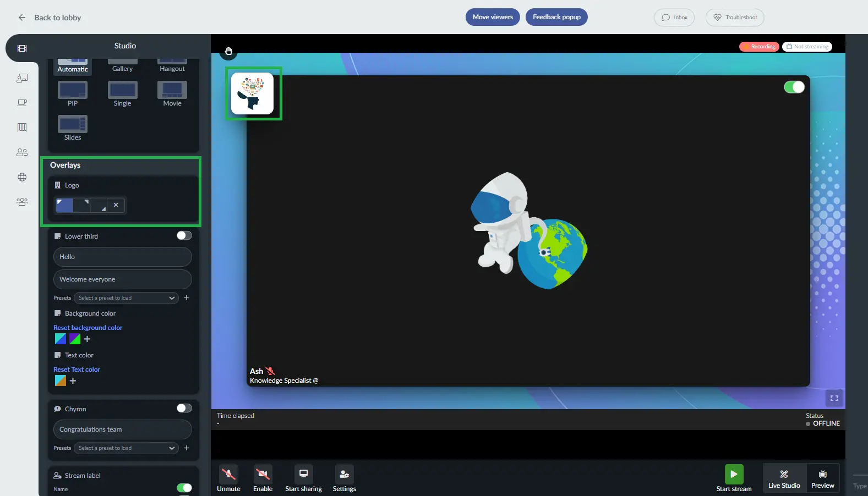Click the logo overlay thumbnail on stage

tap(252, 93)
